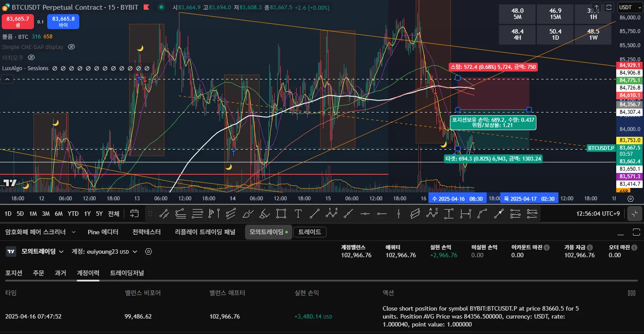The width and height of the screenshot is (644, 334).
Task: Switch to the 포지션 tab
Action: pyautogui.click(x=14, y=273)
